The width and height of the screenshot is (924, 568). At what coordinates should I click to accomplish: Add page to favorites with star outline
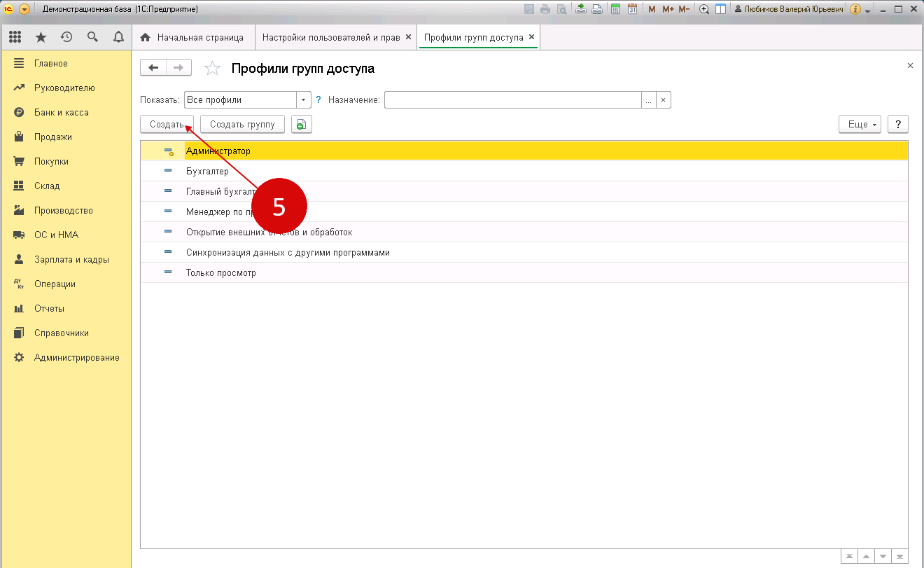coord(211,68)
